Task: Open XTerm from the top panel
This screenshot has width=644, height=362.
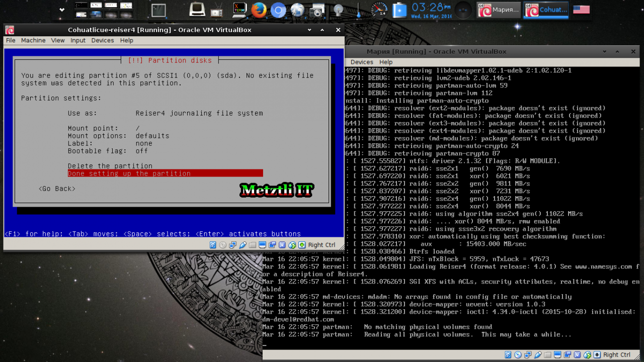Action: pyautogui.click(x=239, y=10)
